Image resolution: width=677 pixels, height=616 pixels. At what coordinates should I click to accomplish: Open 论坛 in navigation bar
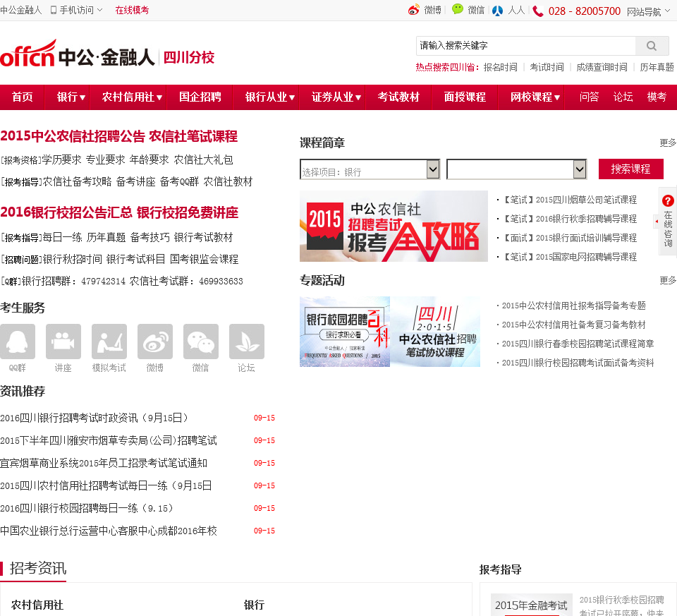tap(623, 97)
